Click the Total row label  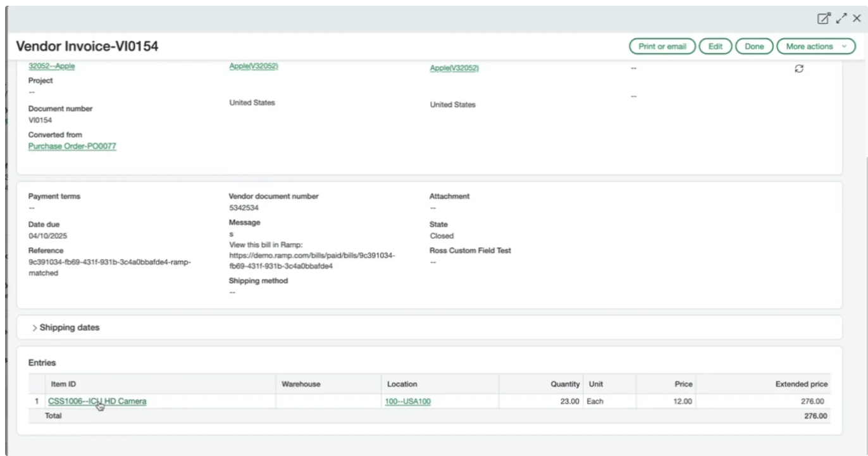(53, 416)
